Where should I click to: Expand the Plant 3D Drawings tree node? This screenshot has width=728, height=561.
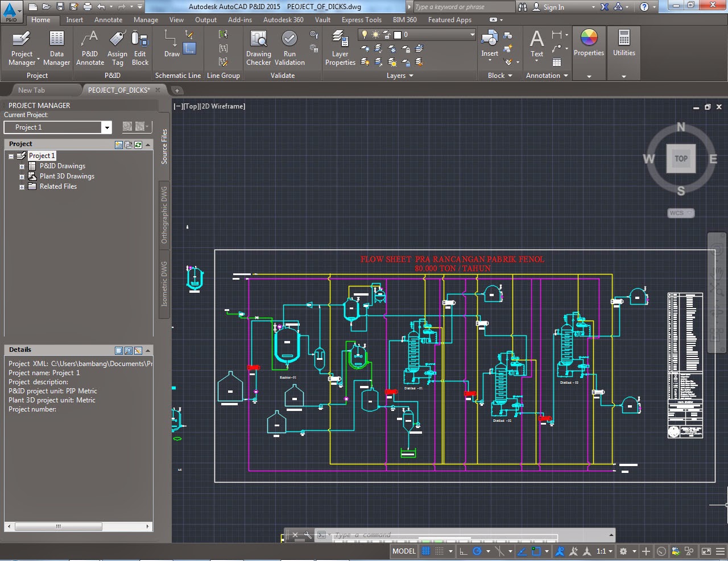(x=22, y=177)
